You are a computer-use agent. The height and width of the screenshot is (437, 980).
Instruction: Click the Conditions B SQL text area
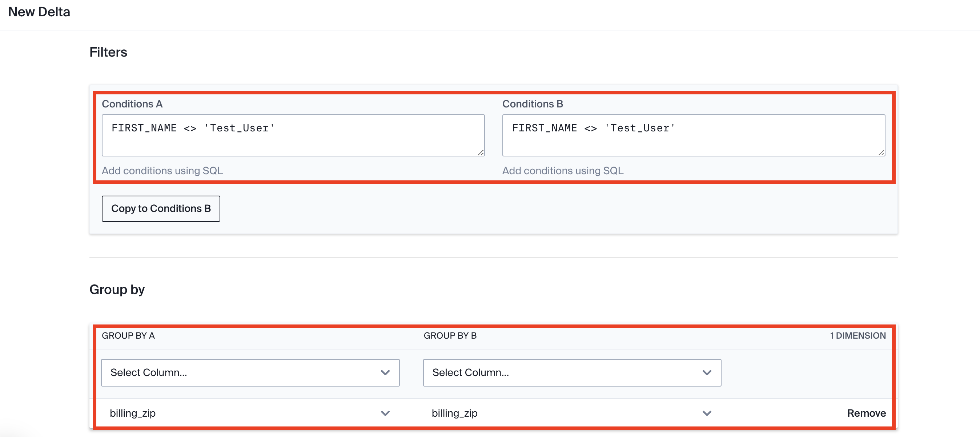693,135
